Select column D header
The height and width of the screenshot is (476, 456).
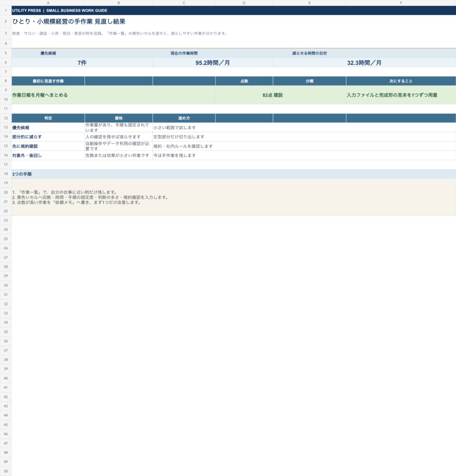244,3
